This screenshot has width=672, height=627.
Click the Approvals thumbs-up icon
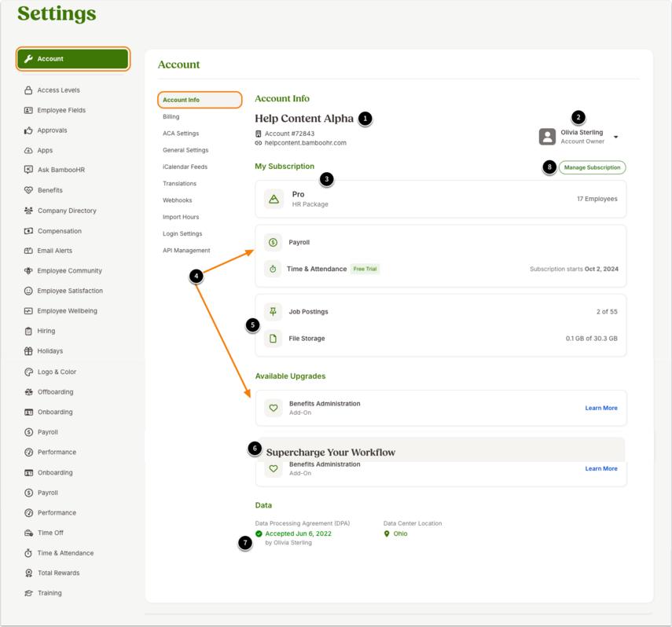[x=28, y=130]
